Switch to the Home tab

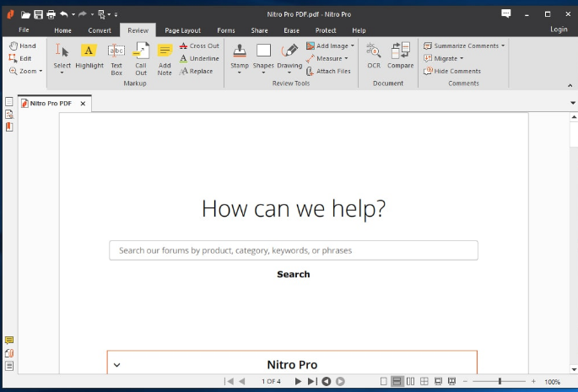tap(62, 30)
